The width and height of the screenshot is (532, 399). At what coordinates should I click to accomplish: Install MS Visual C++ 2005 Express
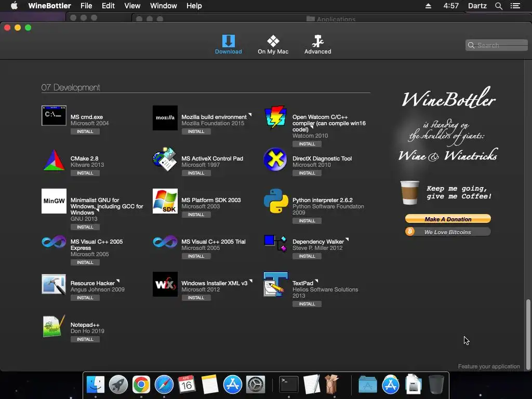(85, 262)
